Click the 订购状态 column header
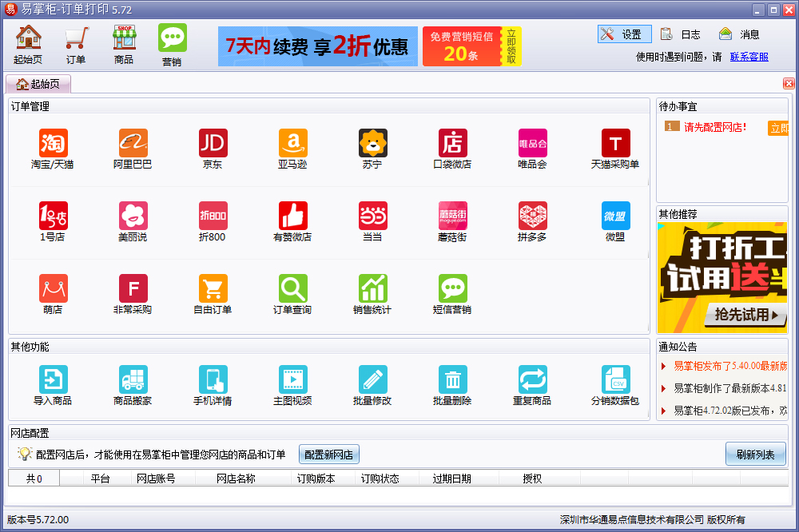The image size is (799, 532). pyautogui.click(x=380, y=478)
